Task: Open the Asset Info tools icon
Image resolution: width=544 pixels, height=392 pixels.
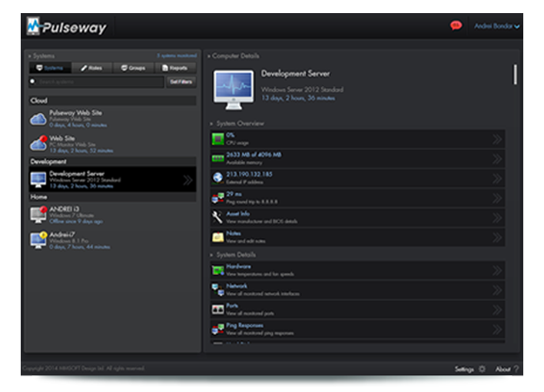Action: [218, 218]
